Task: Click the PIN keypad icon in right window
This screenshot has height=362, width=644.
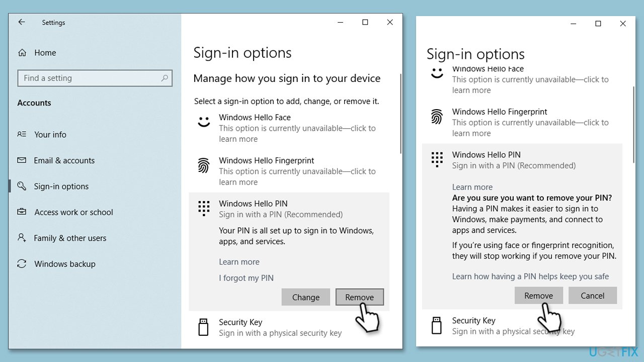Action: tap(437, 159)
